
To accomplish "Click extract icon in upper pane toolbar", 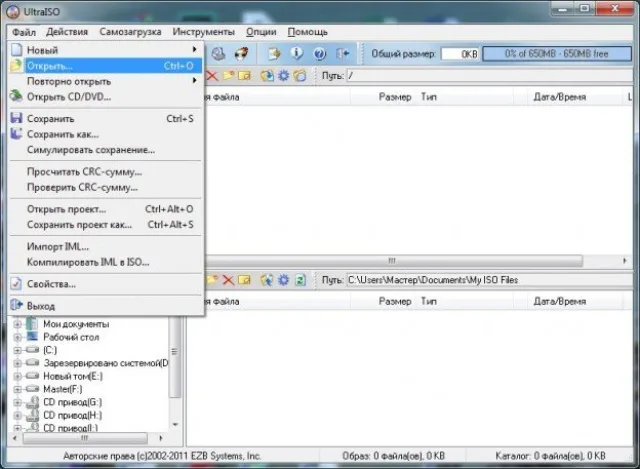I will [267, 76].
